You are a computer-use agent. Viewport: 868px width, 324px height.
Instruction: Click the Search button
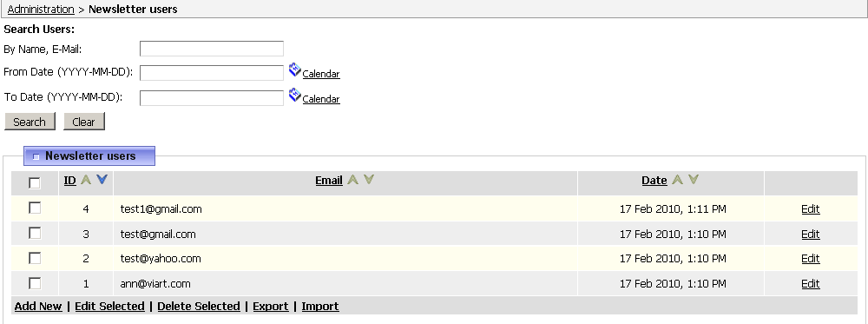(30, 122)
